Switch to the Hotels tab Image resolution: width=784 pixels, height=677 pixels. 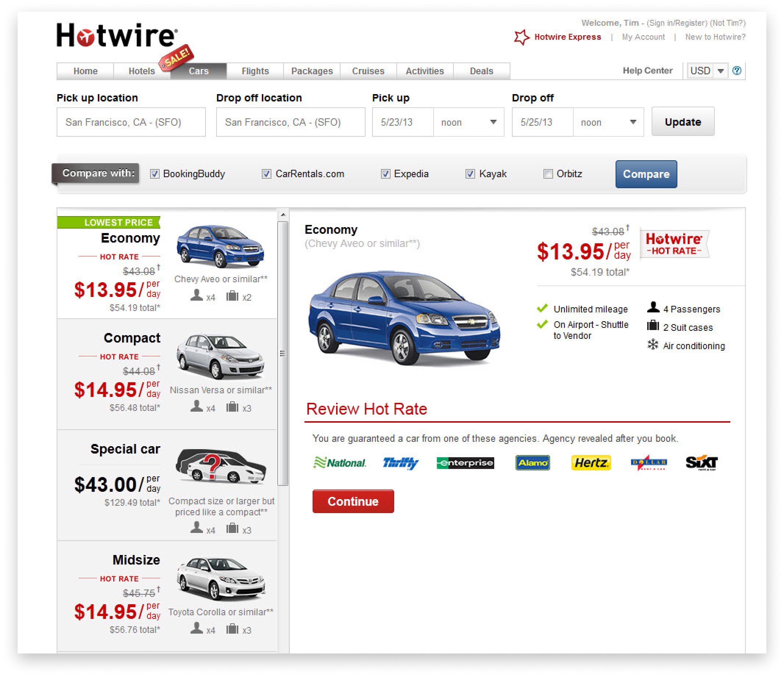pos(142,71)
